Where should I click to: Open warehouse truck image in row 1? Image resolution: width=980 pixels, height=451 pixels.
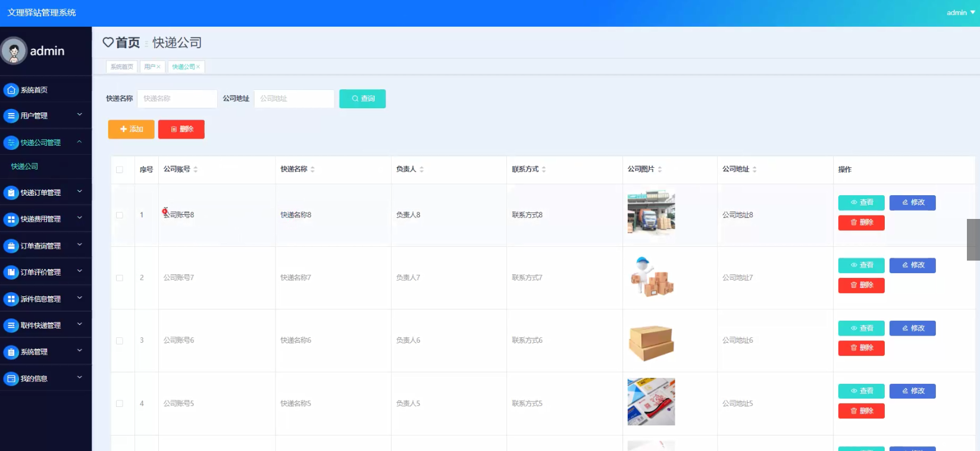pos(651,212)
